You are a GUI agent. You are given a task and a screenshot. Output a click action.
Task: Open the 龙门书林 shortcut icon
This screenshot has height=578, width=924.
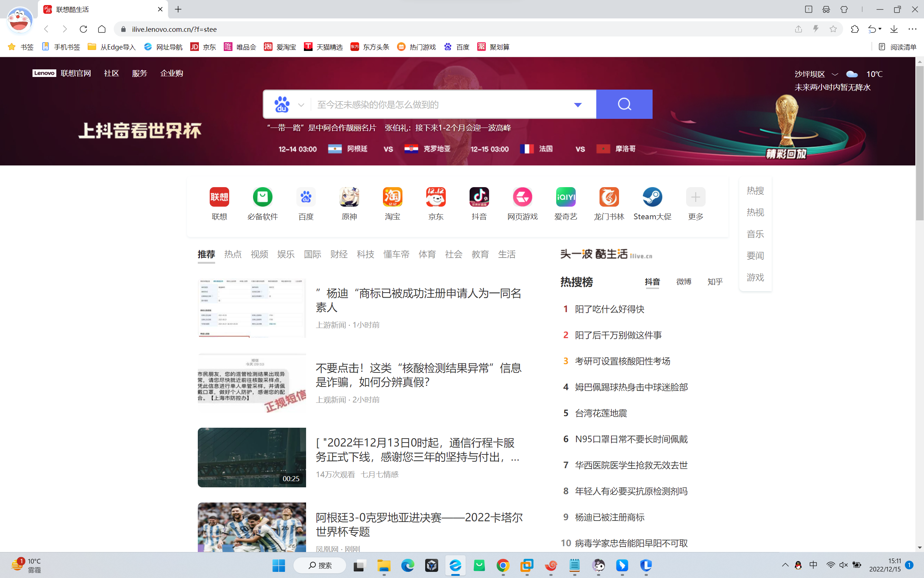[x=609, y=197]
